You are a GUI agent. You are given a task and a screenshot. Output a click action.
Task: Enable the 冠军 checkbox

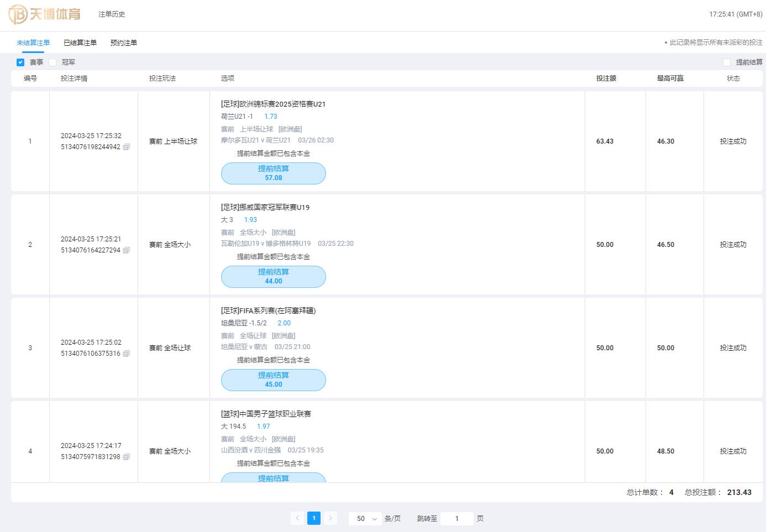coord(53,62)
